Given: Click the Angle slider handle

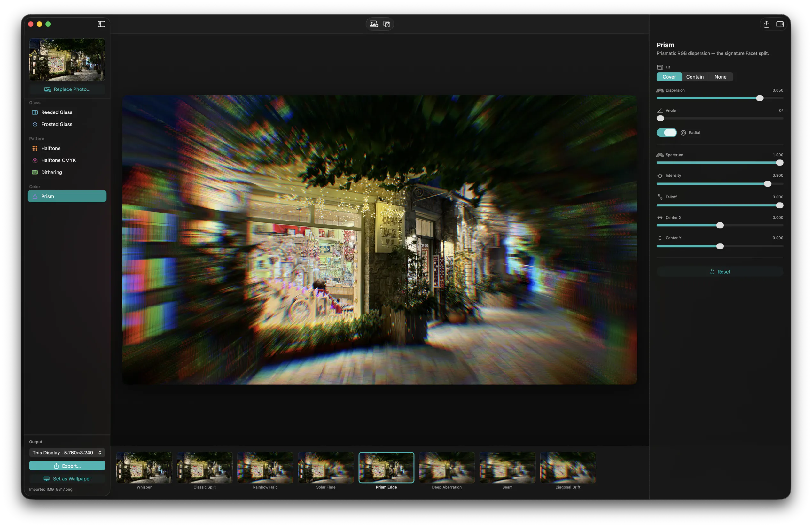Looking at the screenshot, I should (660, 118).
